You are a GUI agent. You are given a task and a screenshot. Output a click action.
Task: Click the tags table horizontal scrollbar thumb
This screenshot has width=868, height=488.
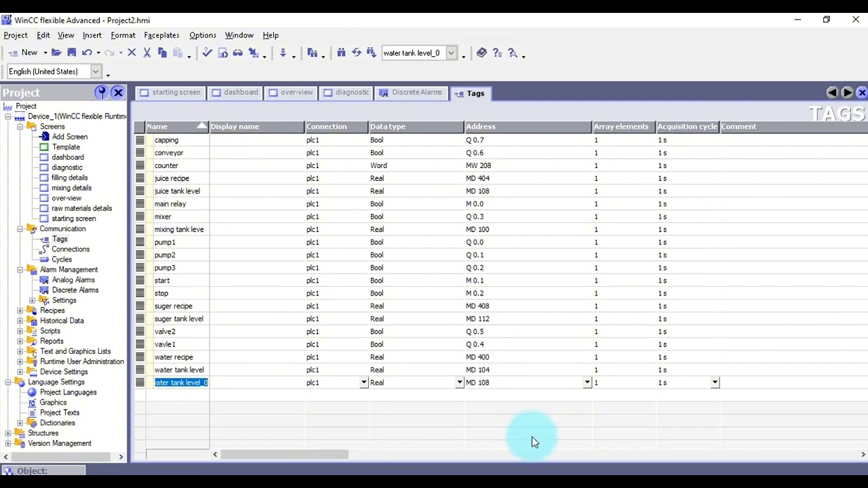click(x=284, y=455)
